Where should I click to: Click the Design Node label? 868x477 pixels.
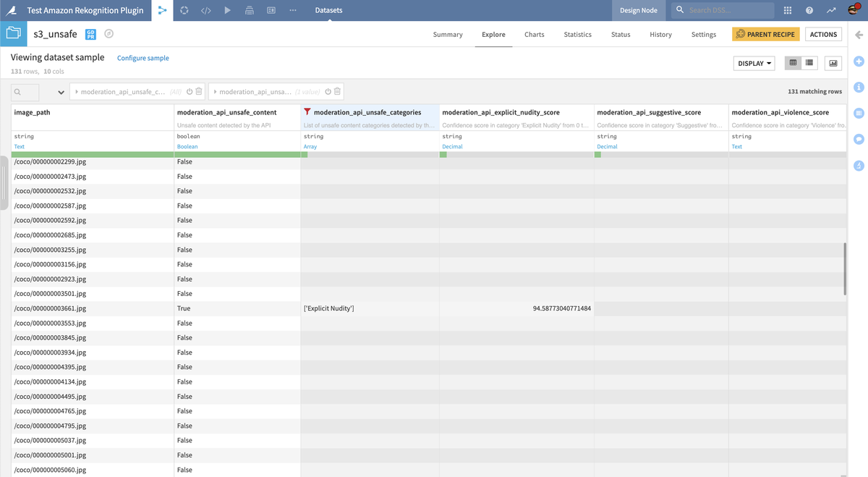coord(639,10)
